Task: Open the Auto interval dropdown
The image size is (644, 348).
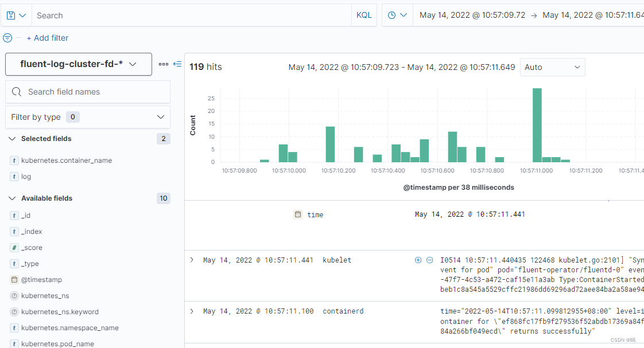Action: coord(552,67)
